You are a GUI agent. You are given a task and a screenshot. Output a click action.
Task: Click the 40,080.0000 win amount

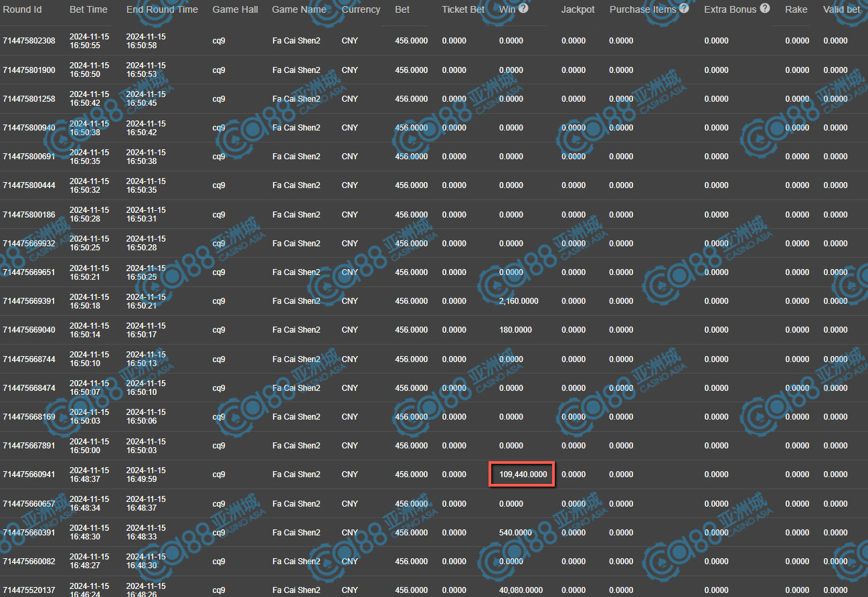point(521,590)
